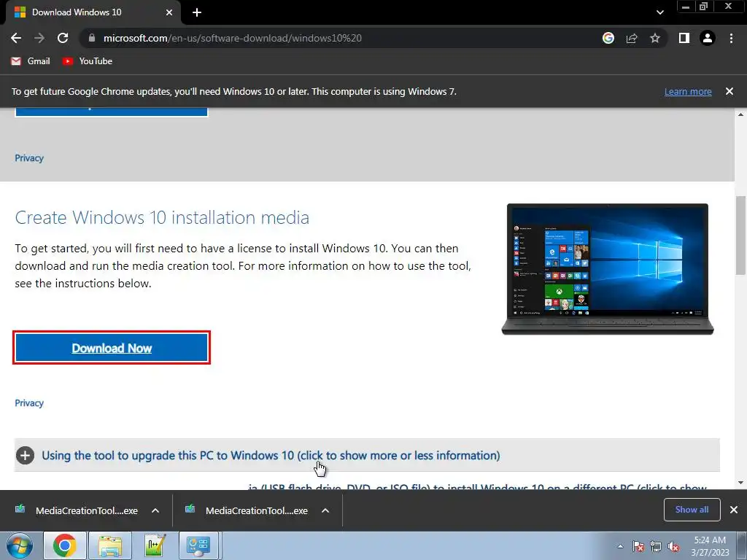747x560 pixels.
Task: Click Learn more about Chrome updates
Action: (688, 91)
